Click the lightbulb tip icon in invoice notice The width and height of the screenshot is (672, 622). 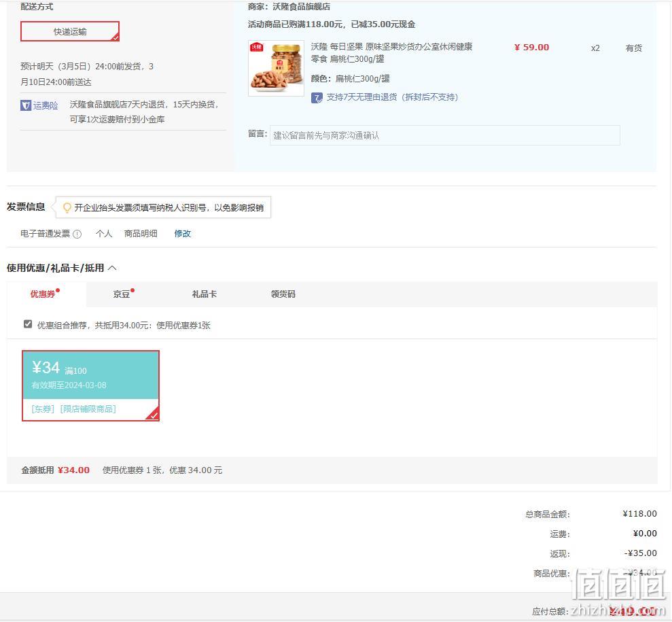67,208
